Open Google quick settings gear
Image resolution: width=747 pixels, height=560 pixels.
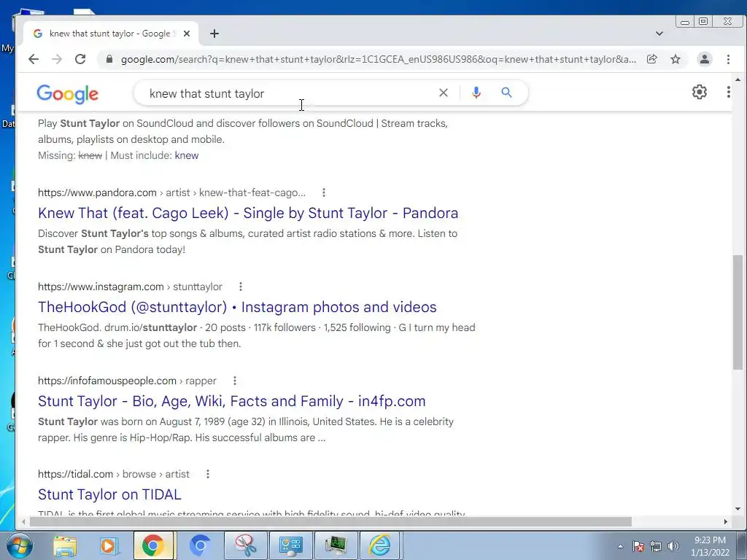pos(700,92)
